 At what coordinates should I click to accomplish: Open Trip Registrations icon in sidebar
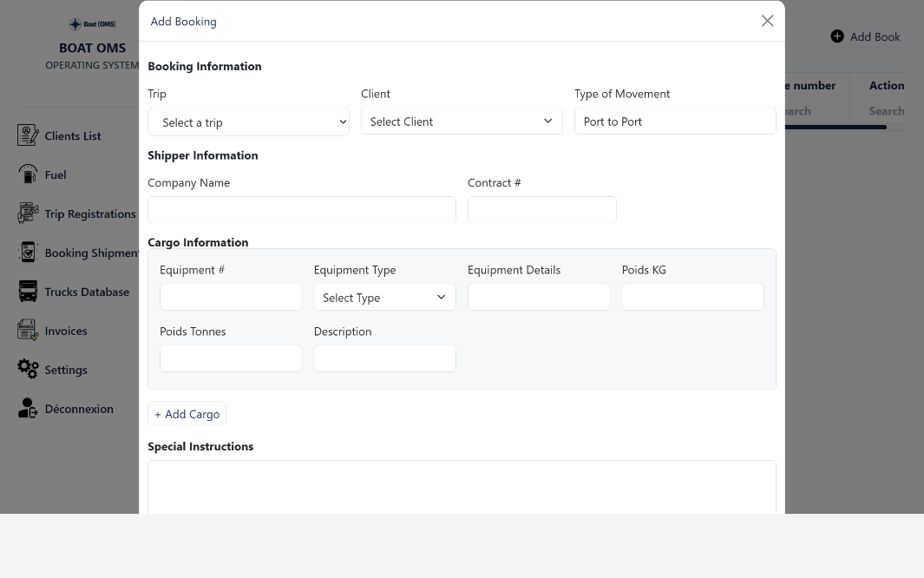pyautogui.click(x=28, y=213)
